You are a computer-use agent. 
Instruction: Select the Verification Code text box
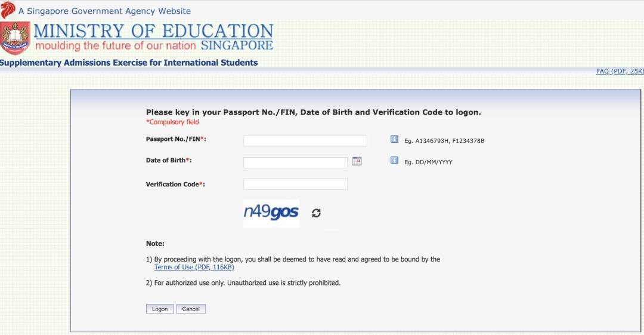(x=295, y=184)
